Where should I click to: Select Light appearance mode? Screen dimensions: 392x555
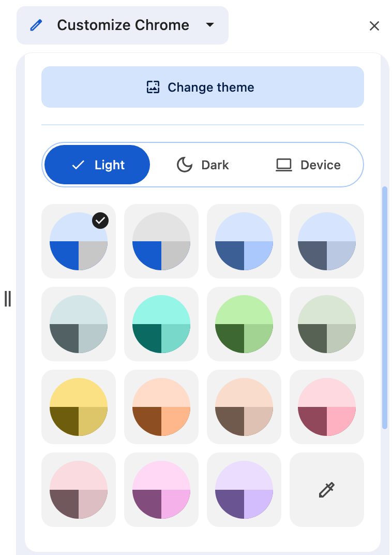97,165
